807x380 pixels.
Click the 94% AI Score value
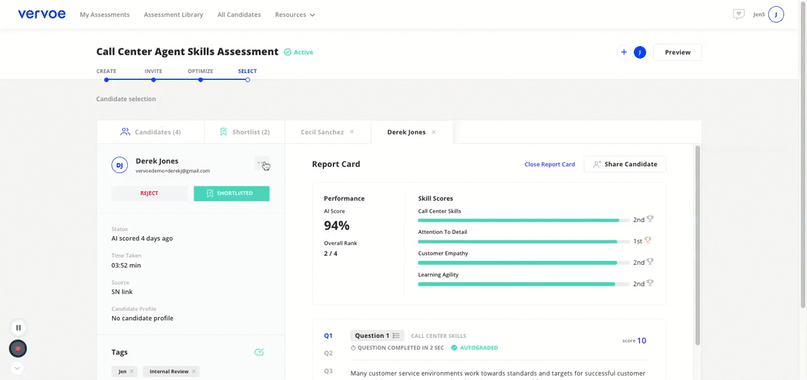[x=337, y=226]
